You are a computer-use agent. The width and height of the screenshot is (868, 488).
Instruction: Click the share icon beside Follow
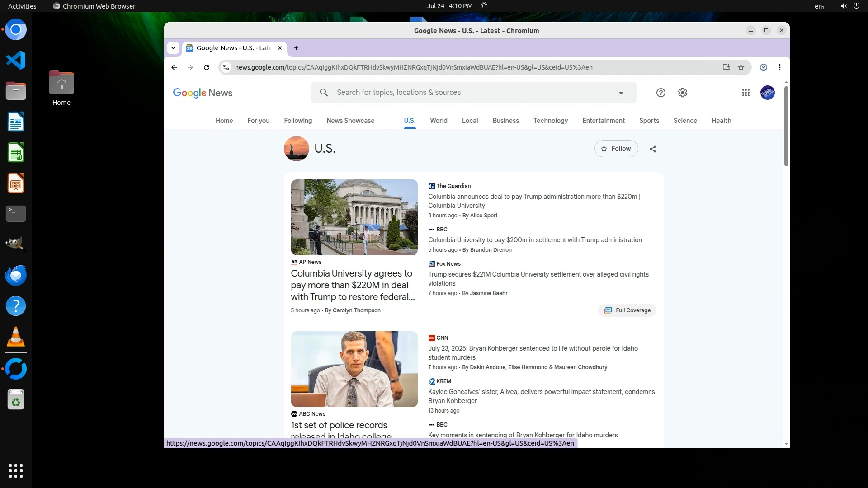652,149
